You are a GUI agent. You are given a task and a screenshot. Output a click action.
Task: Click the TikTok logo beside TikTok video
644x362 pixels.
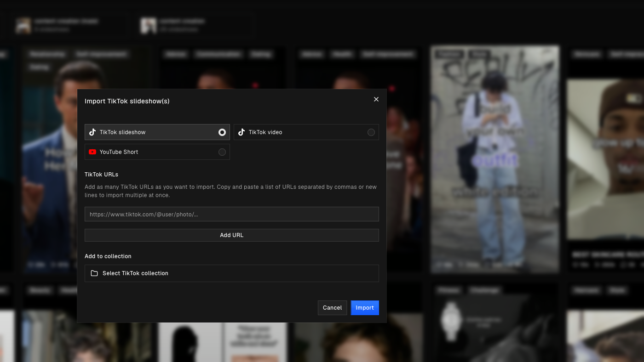[x=241, y=132]
